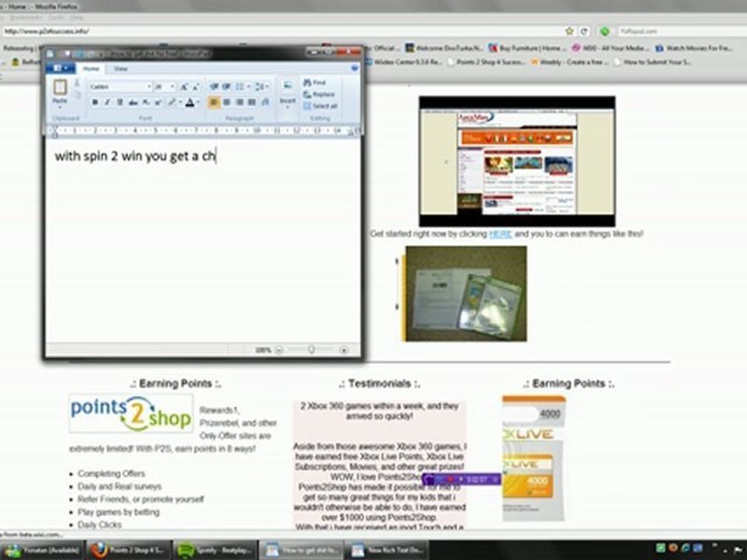The height and width of the screenshot is (560, 747).
Task: Switch to the Home ribbon tab
Action: coord(91,68)
